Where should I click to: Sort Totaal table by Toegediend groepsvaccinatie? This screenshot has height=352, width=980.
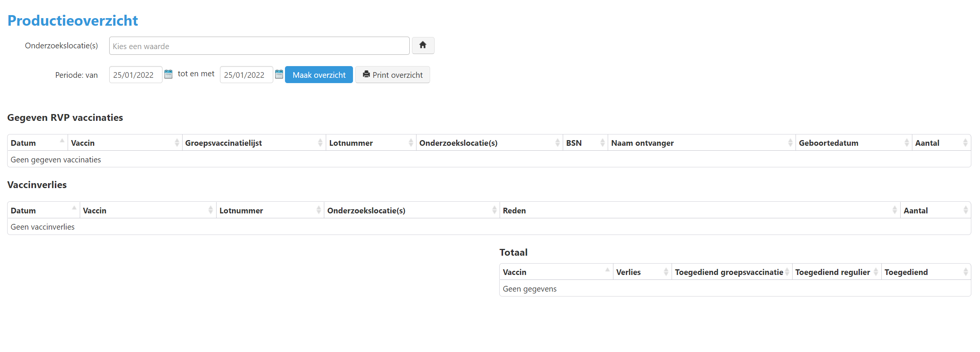(731, 272)
